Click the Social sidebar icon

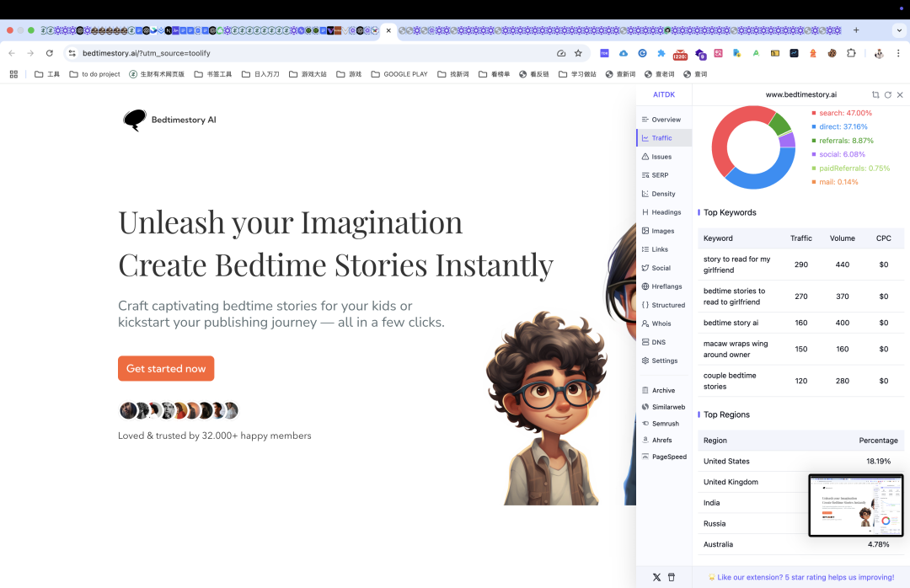645,268
